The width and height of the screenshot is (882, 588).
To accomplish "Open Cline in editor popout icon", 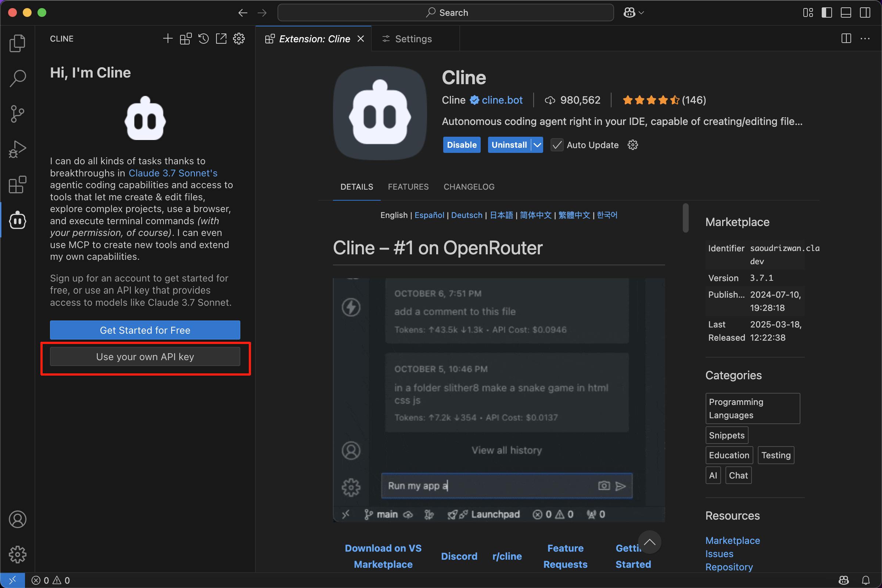I will [x=221, y=39].
